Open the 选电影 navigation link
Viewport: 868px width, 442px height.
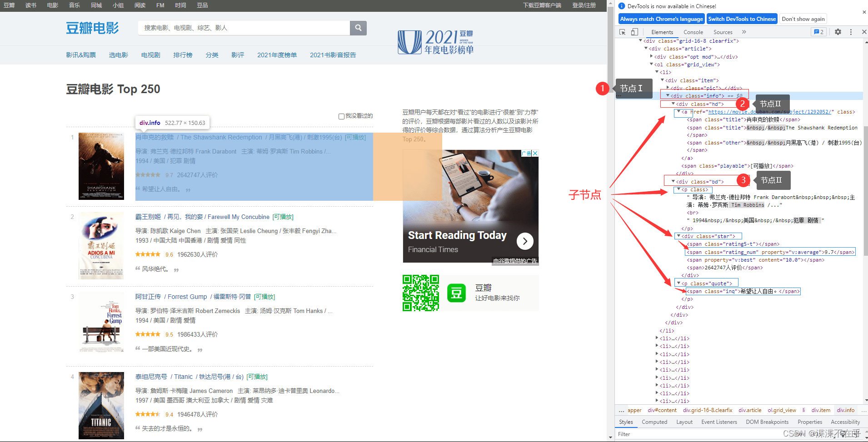pos(119,55)
